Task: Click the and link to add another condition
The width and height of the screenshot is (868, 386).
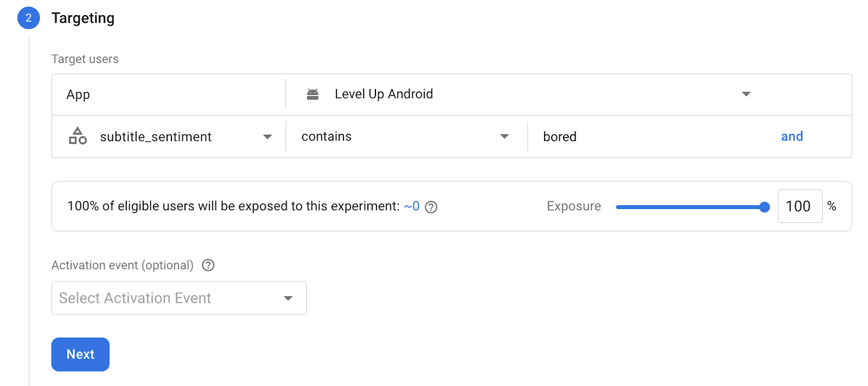Action: pos(792,136)
